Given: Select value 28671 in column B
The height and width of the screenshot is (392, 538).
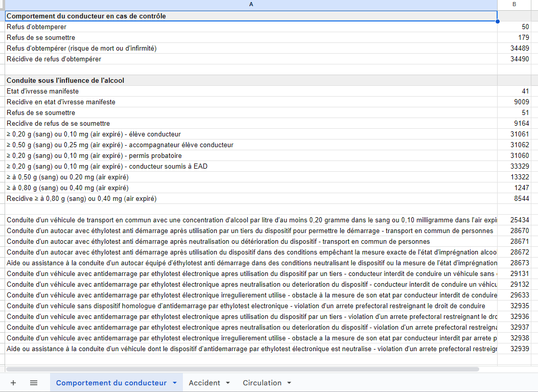Looking at the screenshot, I should click(514, 241).
